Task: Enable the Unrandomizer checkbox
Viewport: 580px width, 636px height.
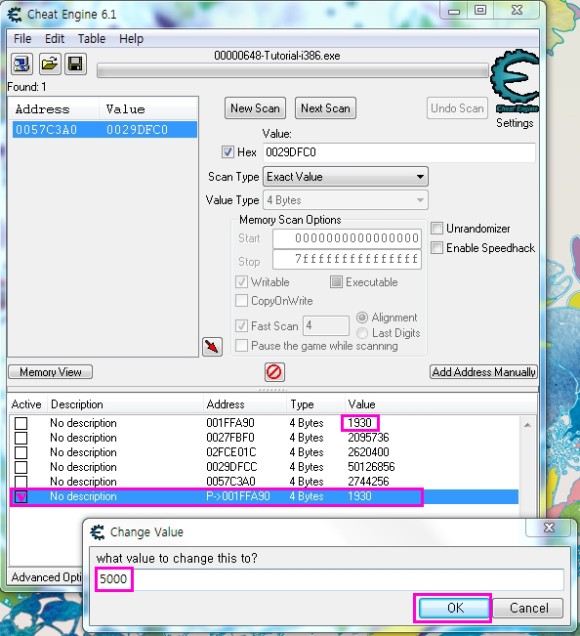Action: click(x=436, y=228)
